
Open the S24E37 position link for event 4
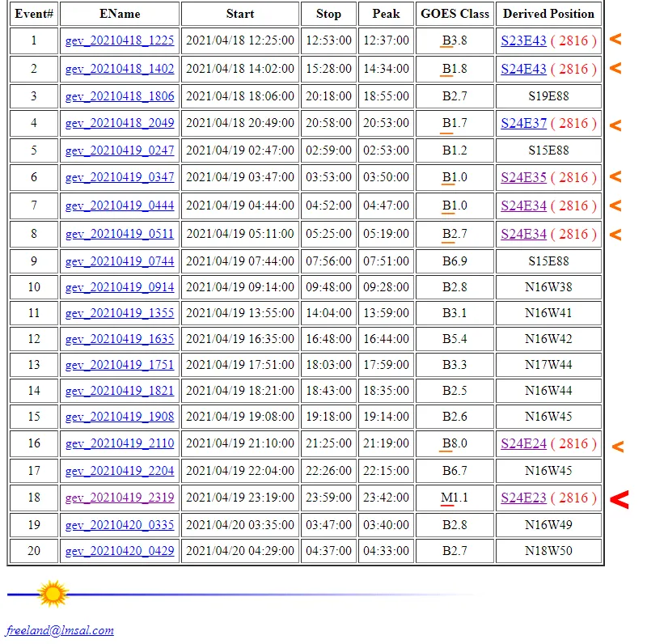(x=523, y=123)
